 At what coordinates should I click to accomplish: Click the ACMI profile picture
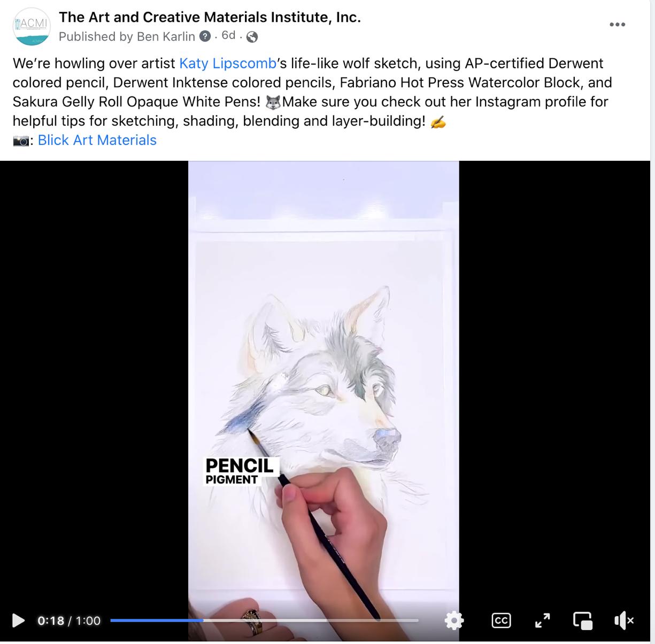pos(32,26)
